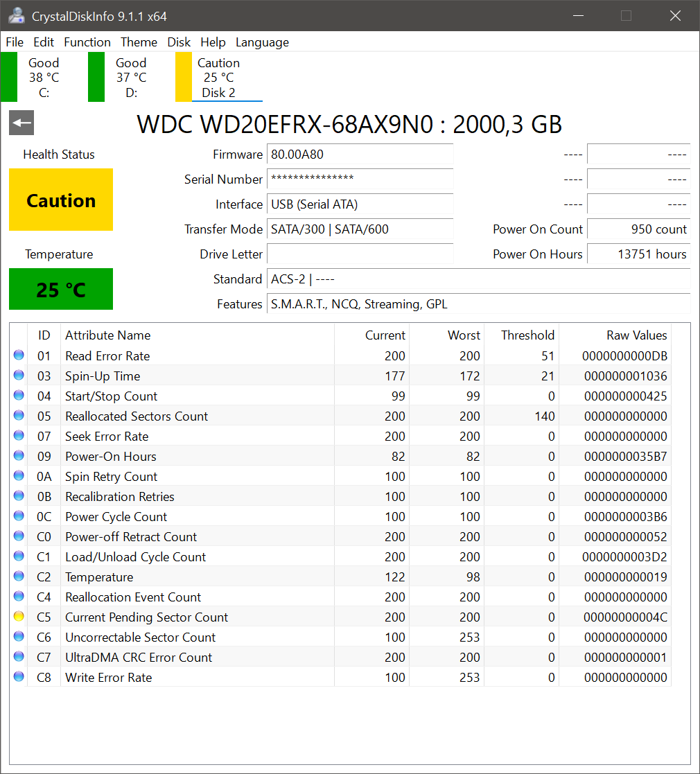The height and width of the screenshot is (774, 700).
Task: Click the Standard field ACS-2
Action: (x=478, y=279)
